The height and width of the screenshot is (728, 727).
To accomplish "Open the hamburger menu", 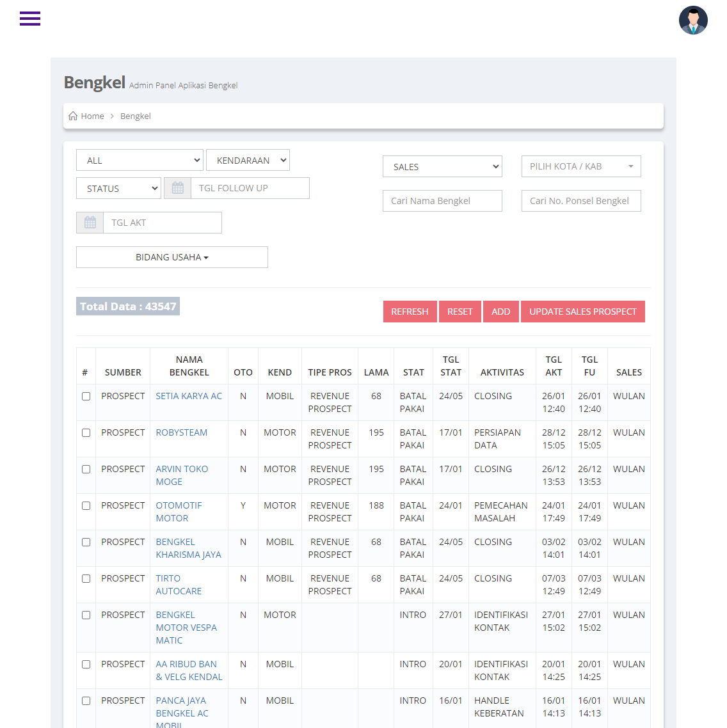I will tap(29, 19).
